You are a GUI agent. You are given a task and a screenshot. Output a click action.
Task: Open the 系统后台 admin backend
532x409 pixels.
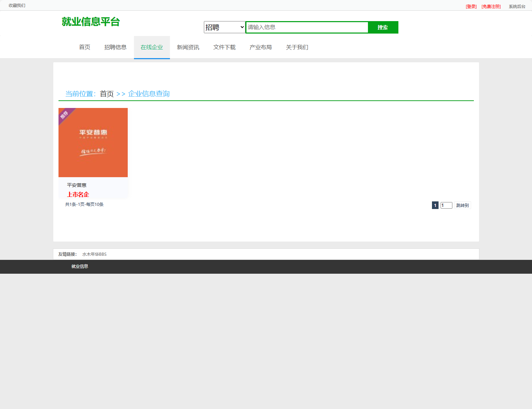(x=517, y=6)
